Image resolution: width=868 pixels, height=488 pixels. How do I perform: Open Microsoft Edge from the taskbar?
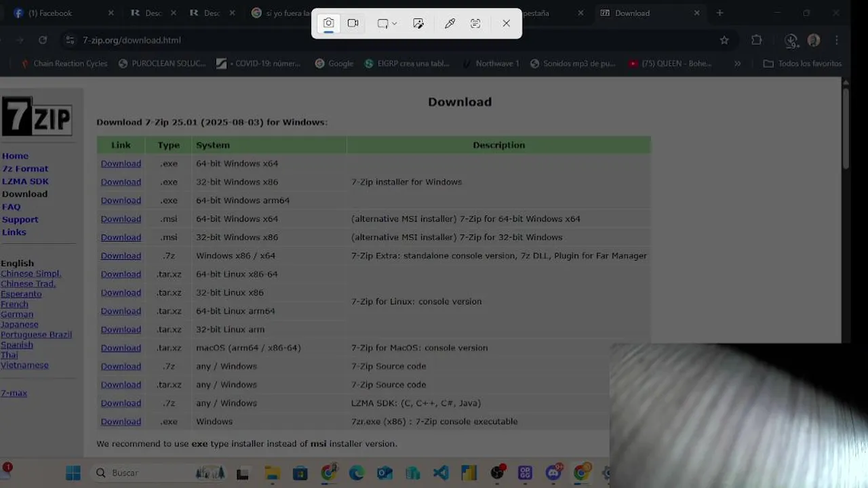pyautogui.click(x=357, y=473)
